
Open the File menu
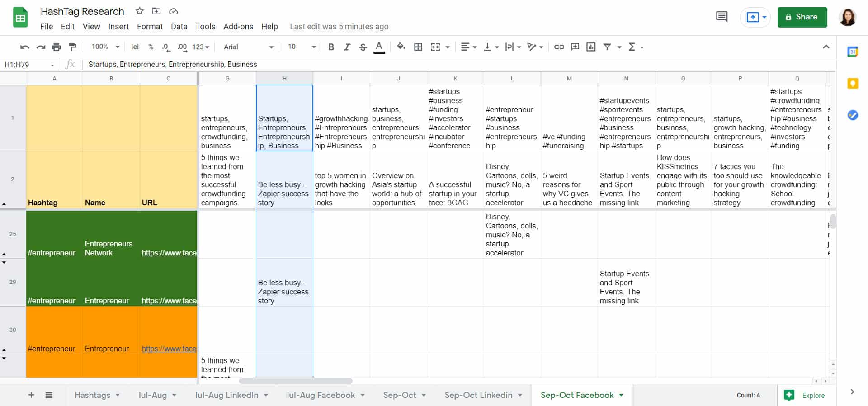pyautogui.click(x=47, y=27)
